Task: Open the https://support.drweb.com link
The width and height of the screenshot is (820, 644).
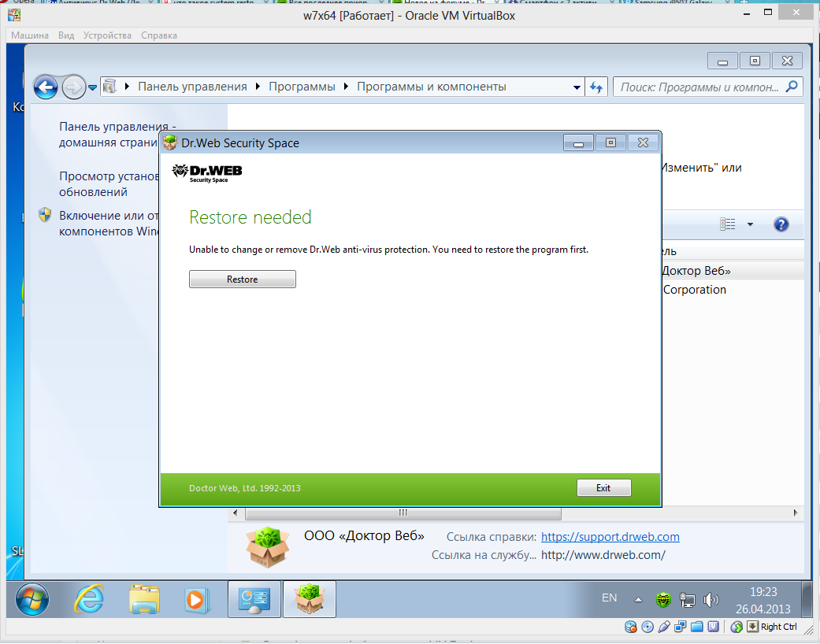Action: tap(610, 537)
